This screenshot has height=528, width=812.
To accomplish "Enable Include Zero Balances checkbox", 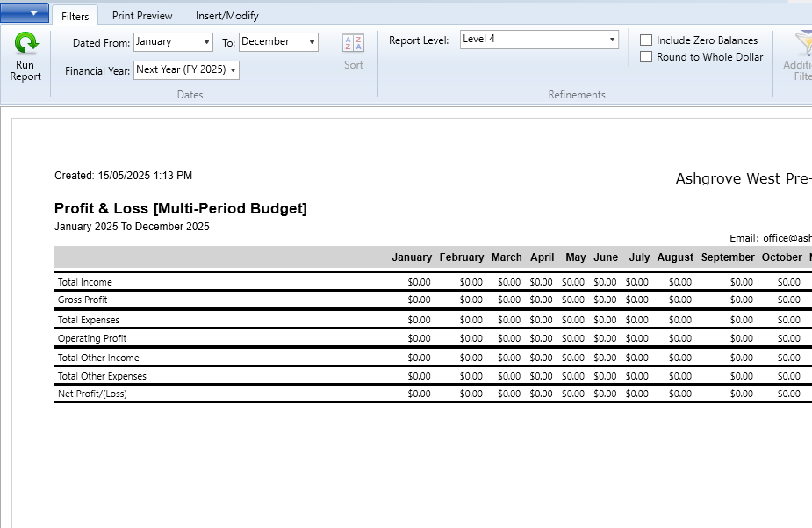I will click(646, 40).
